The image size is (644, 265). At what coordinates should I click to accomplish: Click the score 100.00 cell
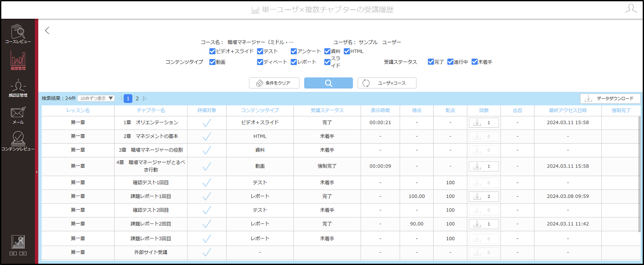[x=417, y=197]
